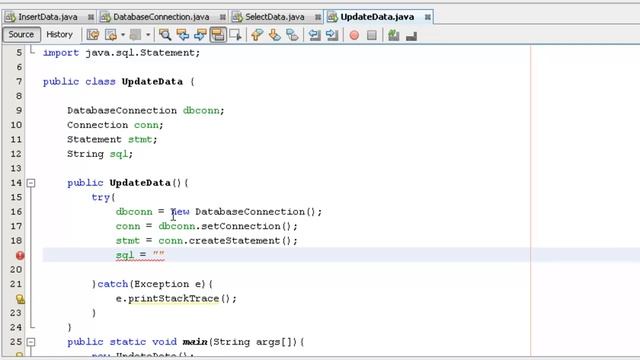Click 'setConnection()' on line 17
Screen dimensions: 640x360
point(247,226)
